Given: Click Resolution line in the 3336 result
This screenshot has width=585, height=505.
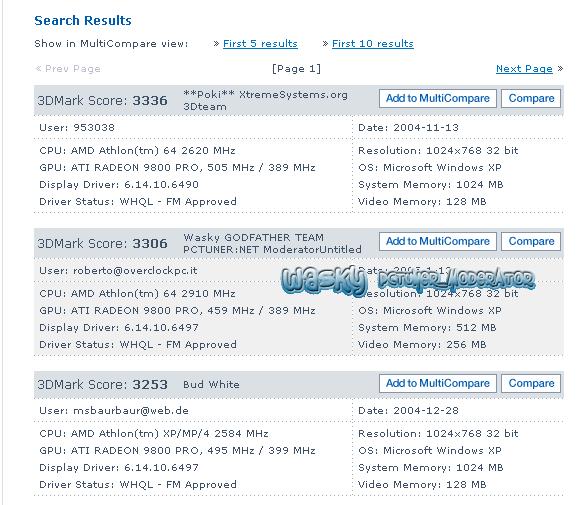Looking at the screenshot, I should click(x=438, y=151).
